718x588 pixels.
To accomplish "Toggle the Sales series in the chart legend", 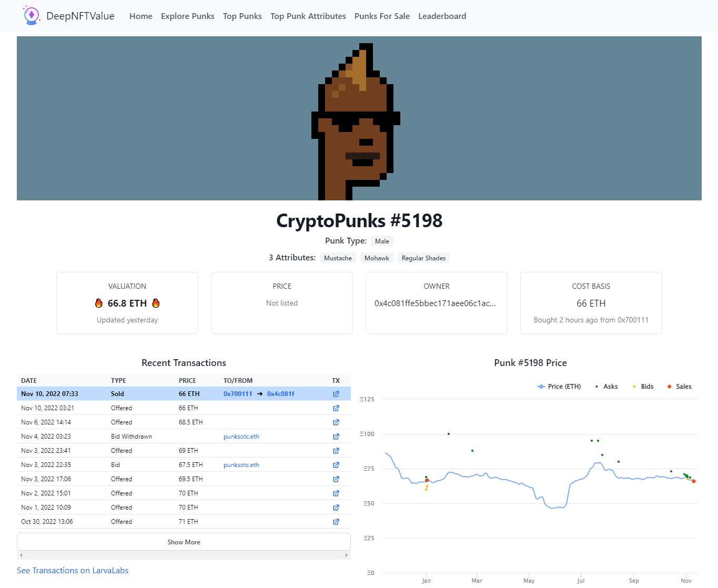I will click(x=679, y=386).
